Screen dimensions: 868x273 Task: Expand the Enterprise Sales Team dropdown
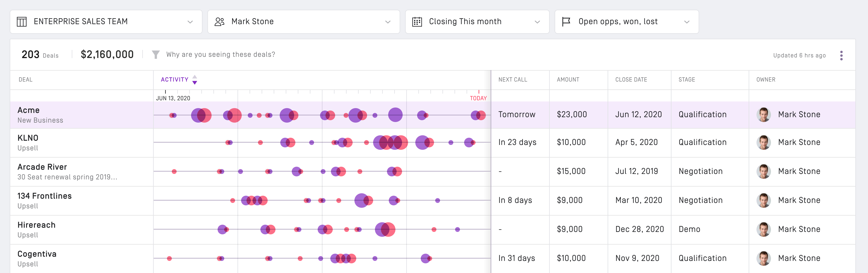click(190, 22)
